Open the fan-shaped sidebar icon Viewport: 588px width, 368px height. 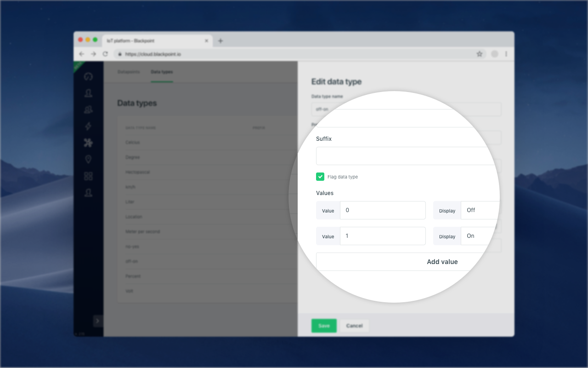pos(88,143)
